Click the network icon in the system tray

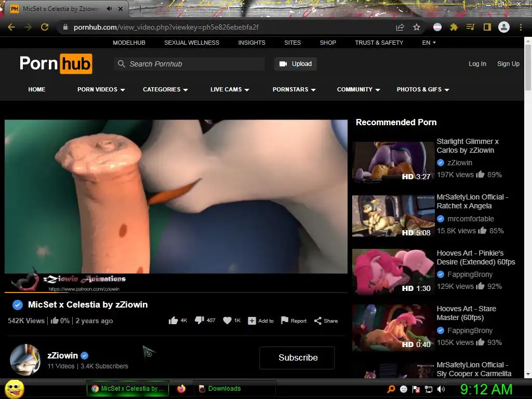(x=429, y=389)
